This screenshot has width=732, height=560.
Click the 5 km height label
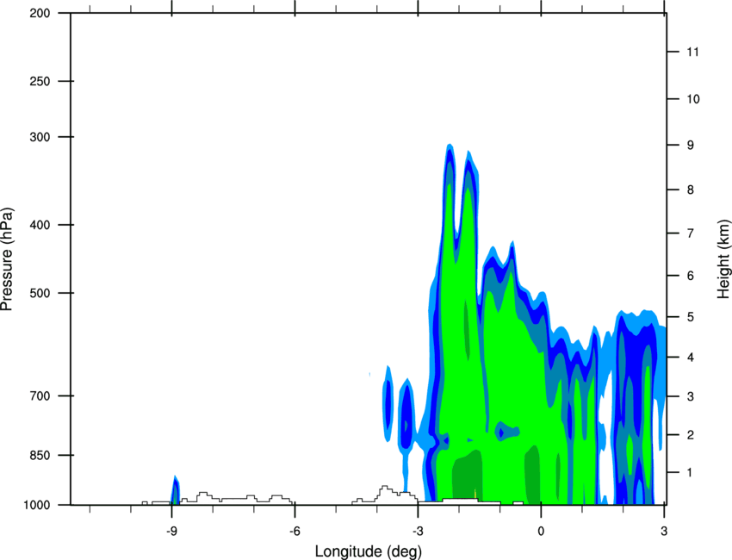coord(691,317)
